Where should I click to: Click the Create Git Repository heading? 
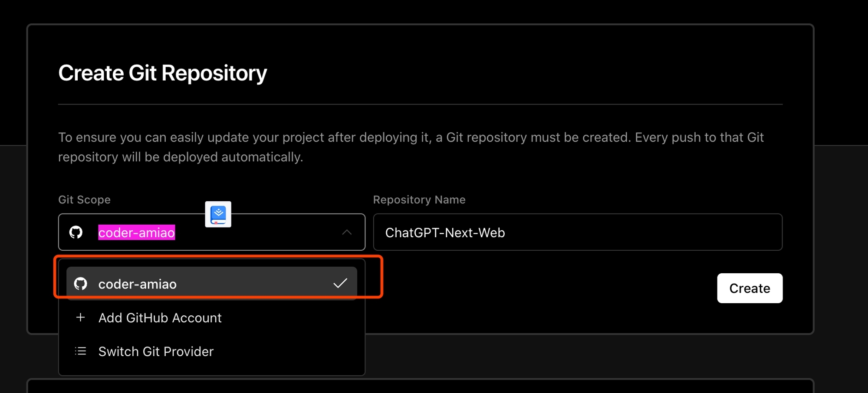pyautogui.click(x=163, y=73)
